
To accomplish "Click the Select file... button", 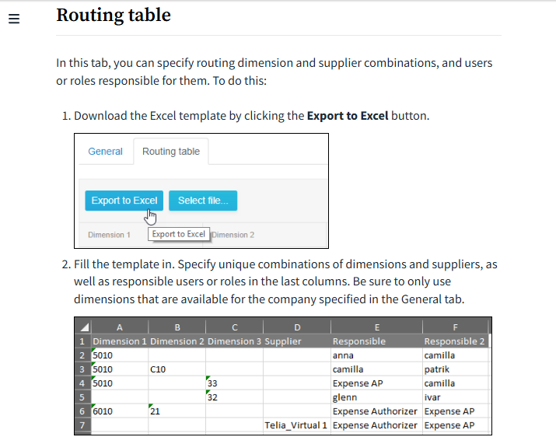I will 203,201.
